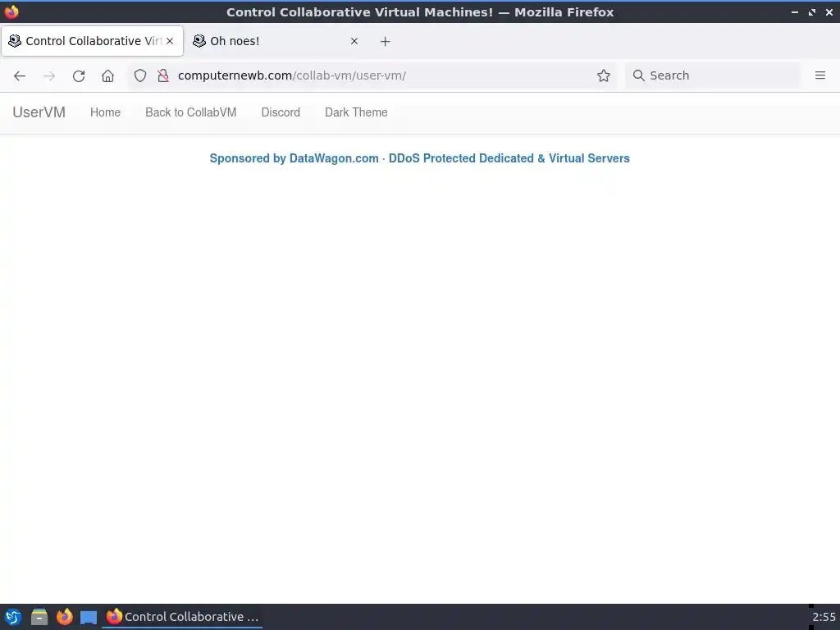This screenshot has height=630, width=840.
Task: Switch to Dark Theme
Action: (x=356, y=112)
